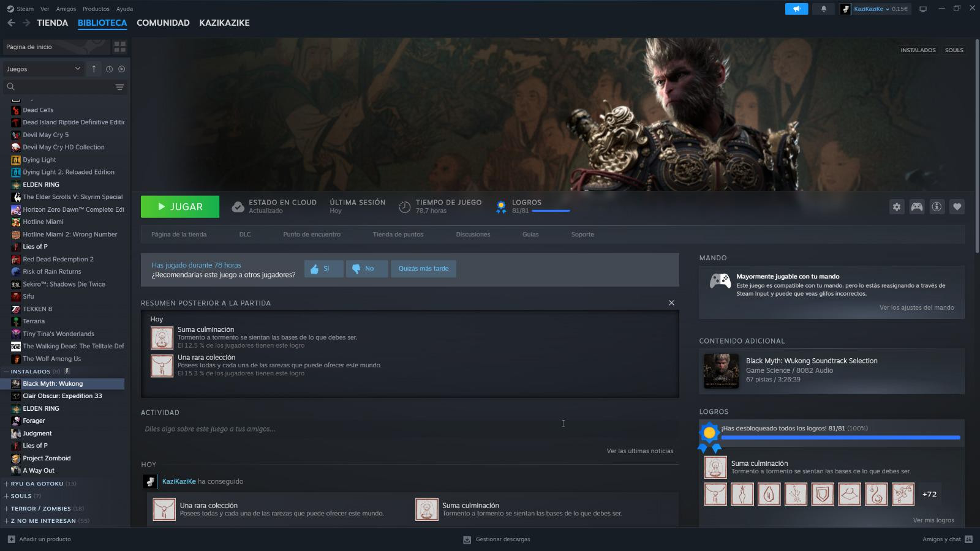Open KaziKaziKe profile link in activity

coord(179,482)
